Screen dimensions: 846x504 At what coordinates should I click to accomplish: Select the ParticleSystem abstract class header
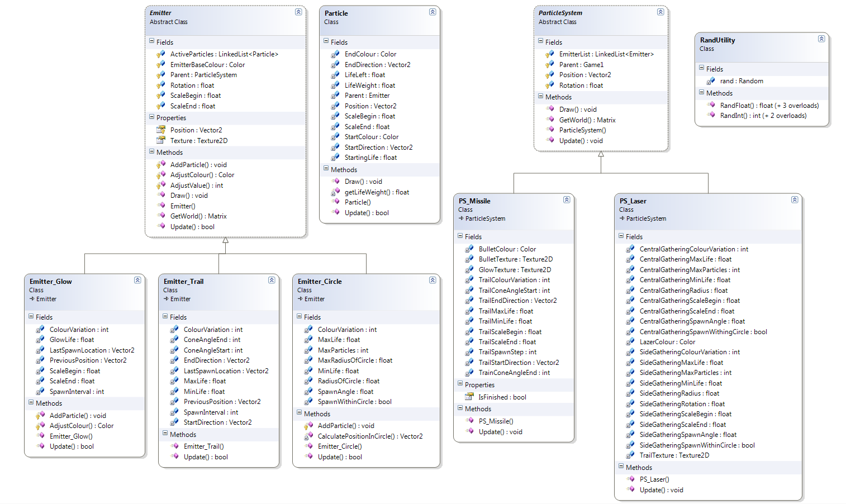[x=560, y=13]
